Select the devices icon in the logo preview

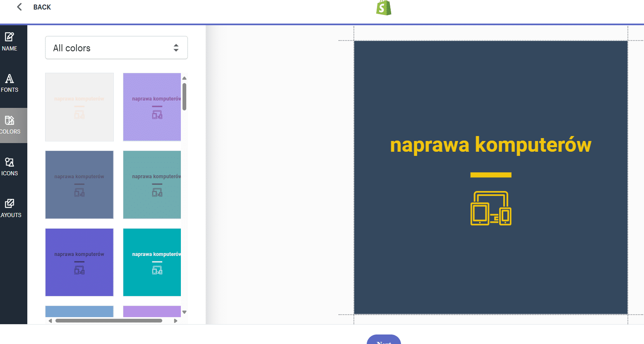pos(491,208)
